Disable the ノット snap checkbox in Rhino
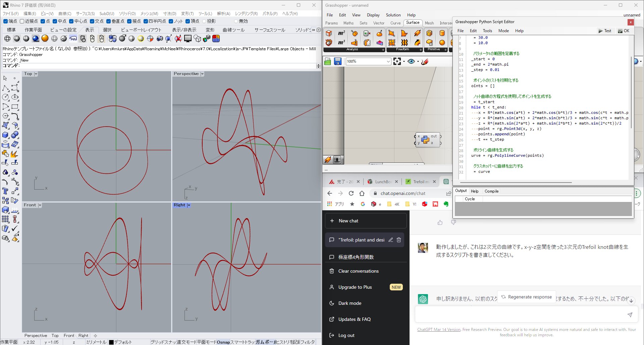 pyautogui.click(x=171, y=21)
